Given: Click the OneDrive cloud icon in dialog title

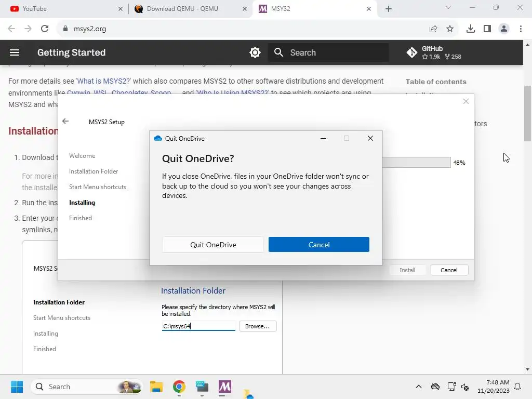Looking at the screenshot, I should pyautogui.click(x=158, y=138).
